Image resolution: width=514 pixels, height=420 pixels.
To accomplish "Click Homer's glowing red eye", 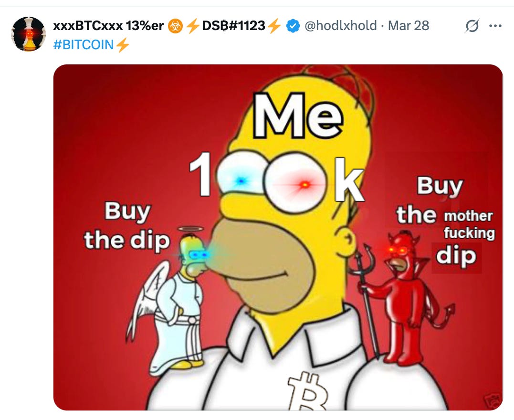I will coord(300,185).
